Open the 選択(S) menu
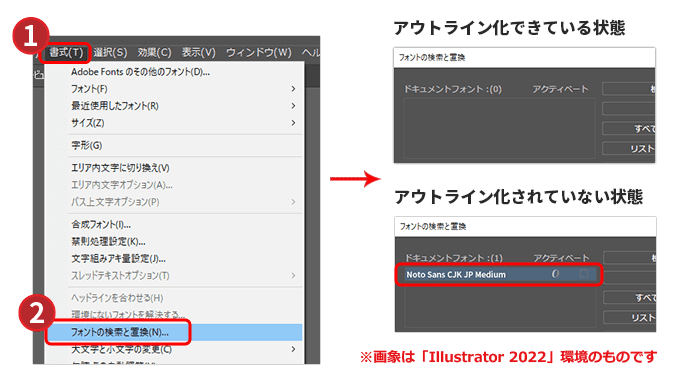 point(110,52)
